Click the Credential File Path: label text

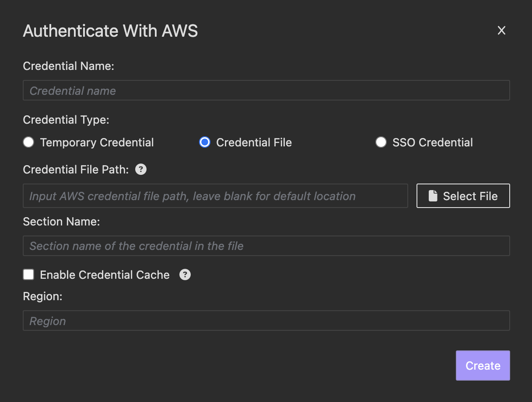click(x=76, y=170)
